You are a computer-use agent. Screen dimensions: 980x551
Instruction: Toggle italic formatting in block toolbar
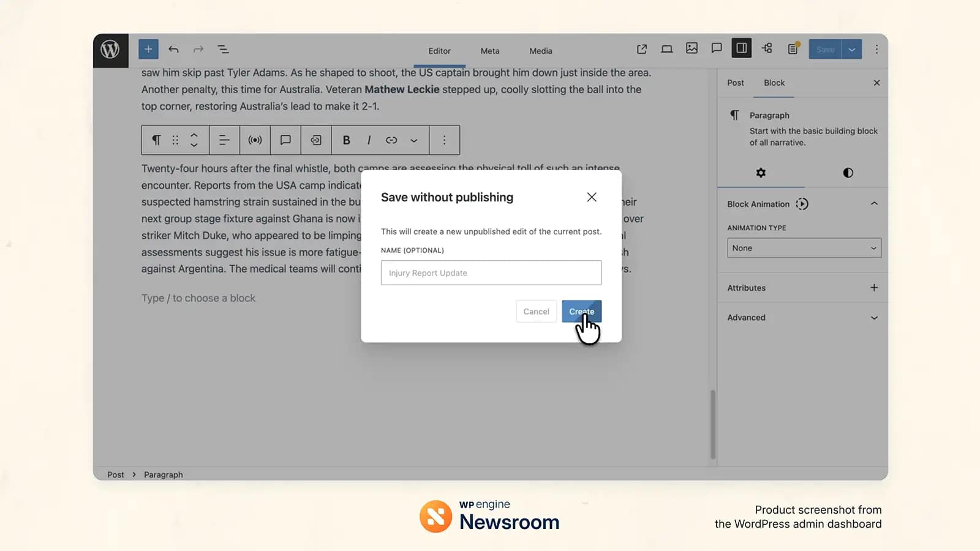tap(369, 140)
